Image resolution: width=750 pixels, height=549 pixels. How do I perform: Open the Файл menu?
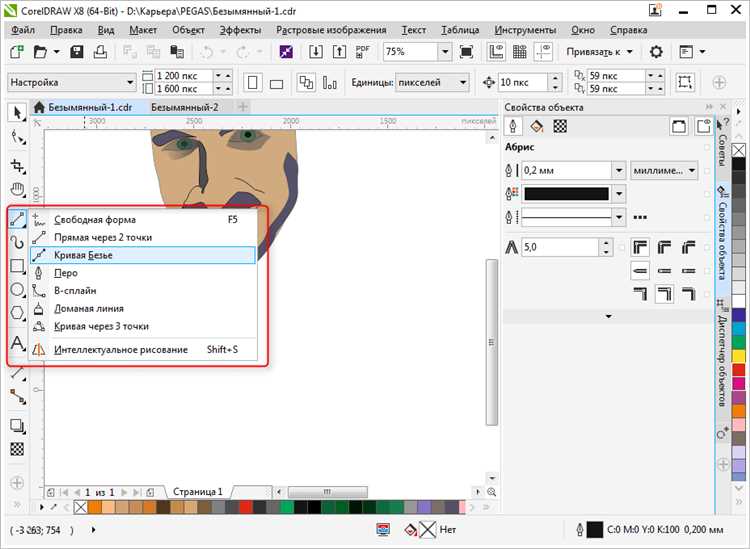[23, 30]
